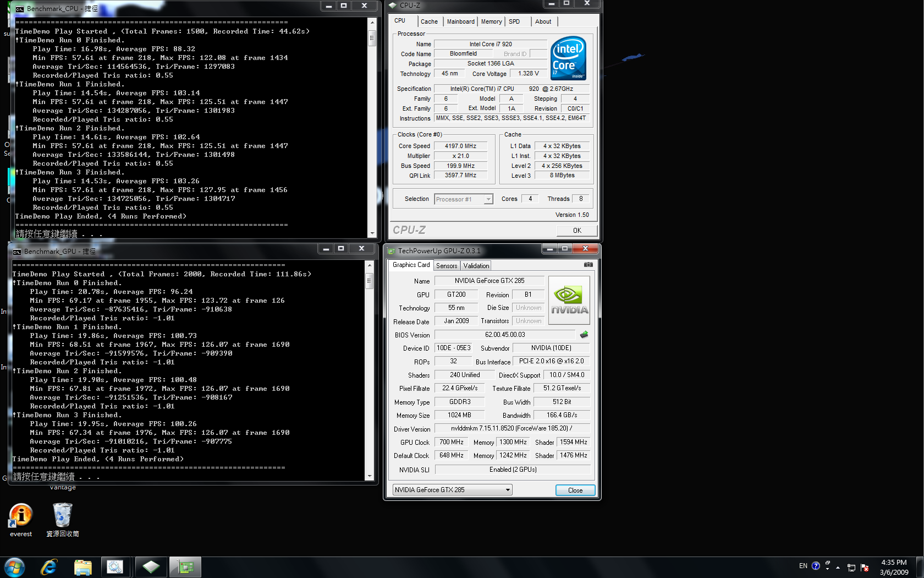The image size is (924, 578).
Task: Show hidden system tray icons arrow
Action: [838, 567]
